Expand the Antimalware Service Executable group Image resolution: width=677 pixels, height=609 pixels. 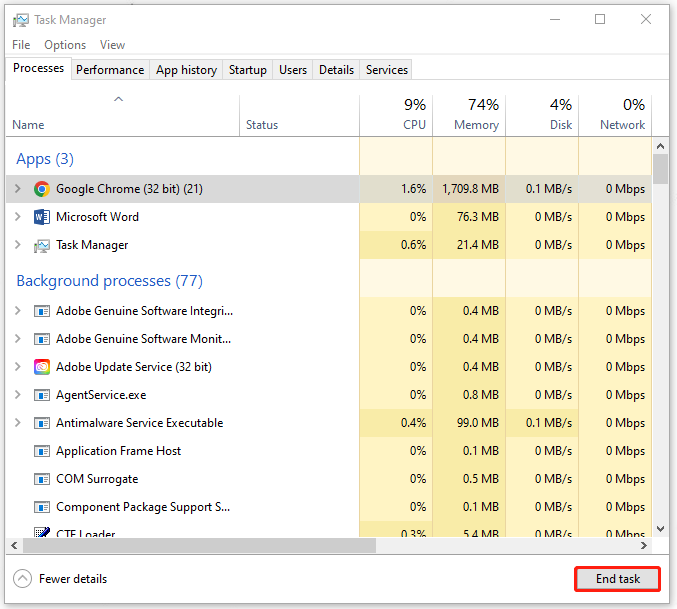pos(17,423)
